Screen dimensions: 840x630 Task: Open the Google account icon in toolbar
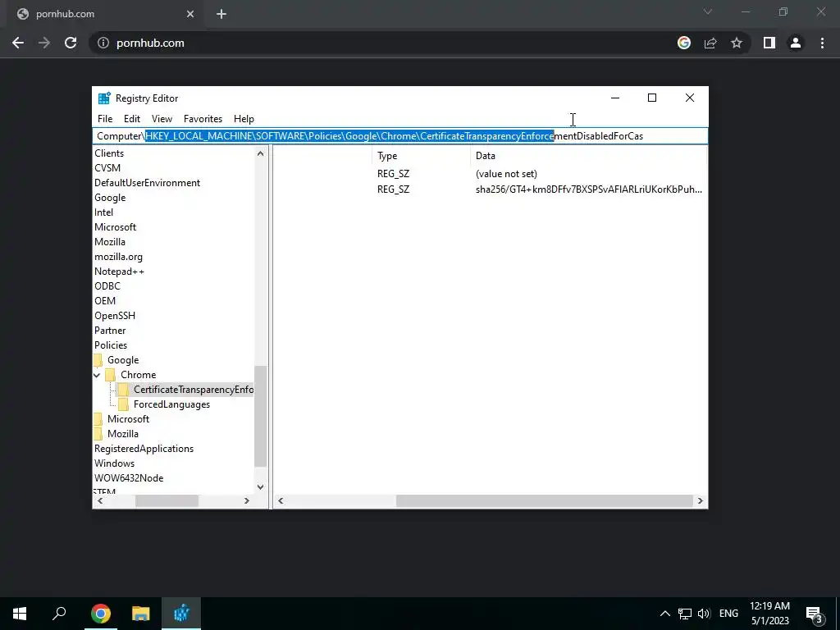(x=683, y=43)
